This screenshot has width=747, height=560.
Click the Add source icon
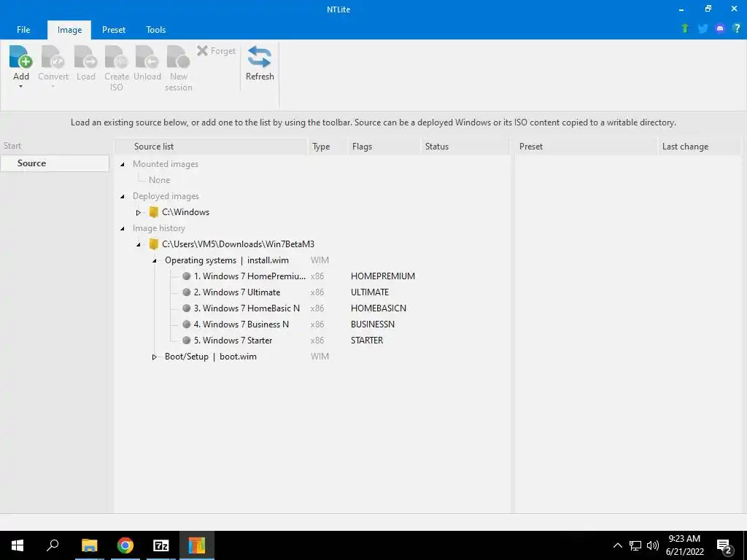[20, 57]
